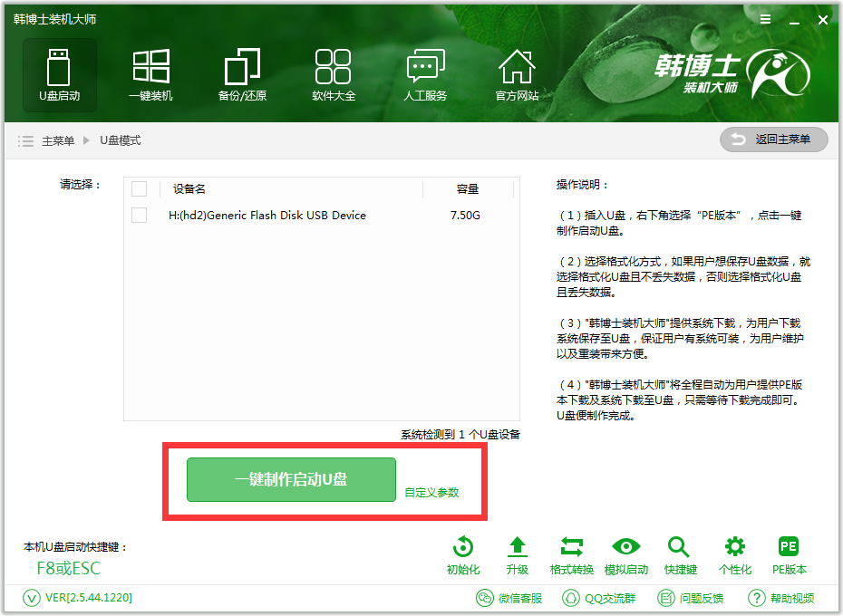Check the H:(hd2)Generic Flash Disk checkbox
This screenshot has height=616, width=843.
(x=140, y=215)
